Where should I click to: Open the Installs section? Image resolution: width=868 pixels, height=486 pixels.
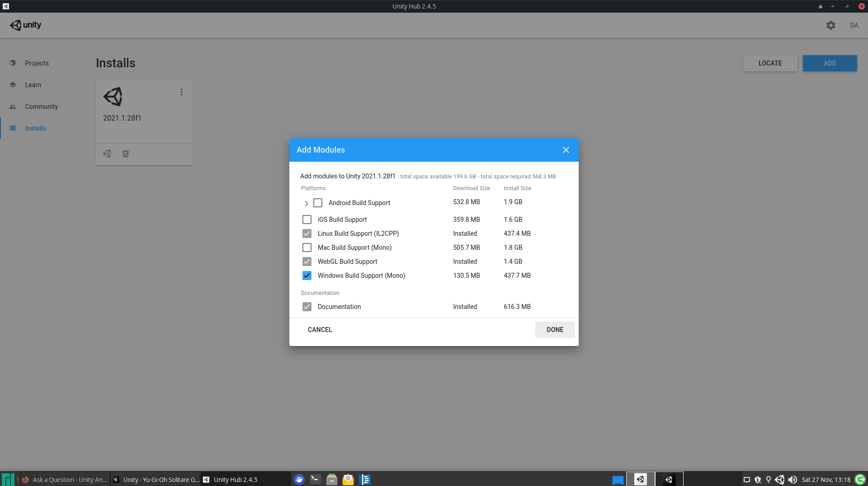coord(36,128)
